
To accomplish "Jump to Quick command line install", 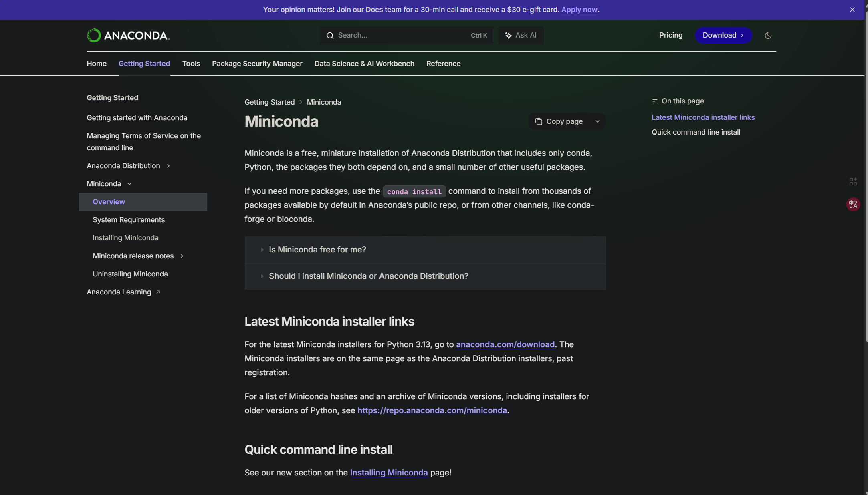I will (696, 132).
